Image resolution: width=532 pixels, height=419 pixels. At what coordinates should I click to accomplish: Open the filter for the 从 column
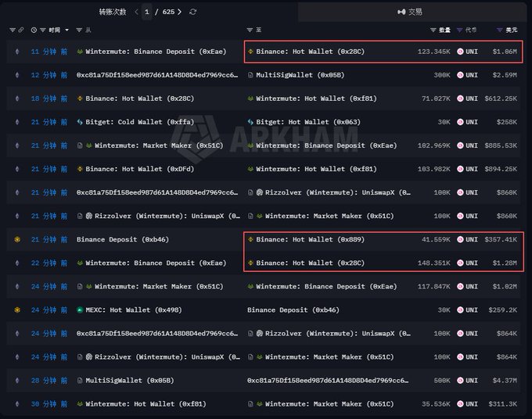pyautogui.click(x=79, y=30)
